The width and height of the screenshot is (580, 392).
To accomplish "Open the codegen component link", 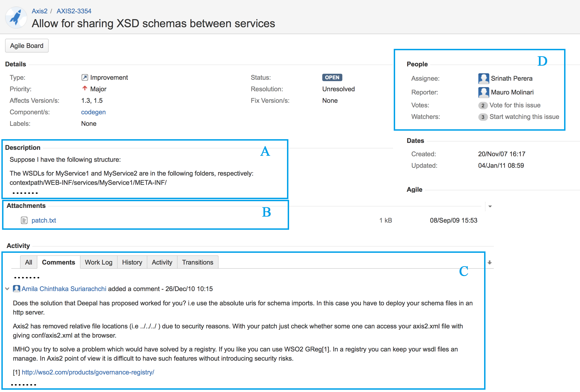I will point(93,112).
